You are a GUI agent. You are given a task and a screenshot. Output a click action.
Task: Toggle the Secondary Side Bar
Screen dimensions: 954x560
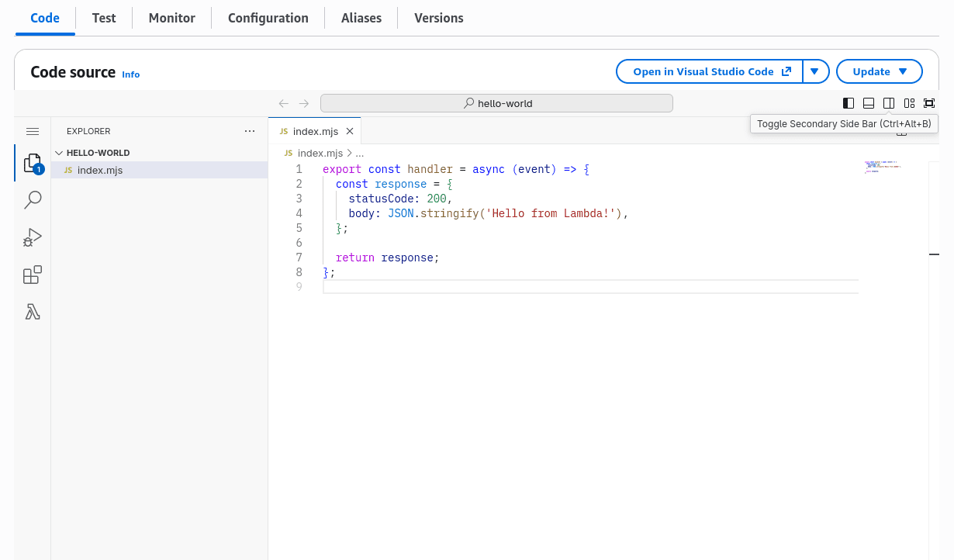(x=889, y=103)
